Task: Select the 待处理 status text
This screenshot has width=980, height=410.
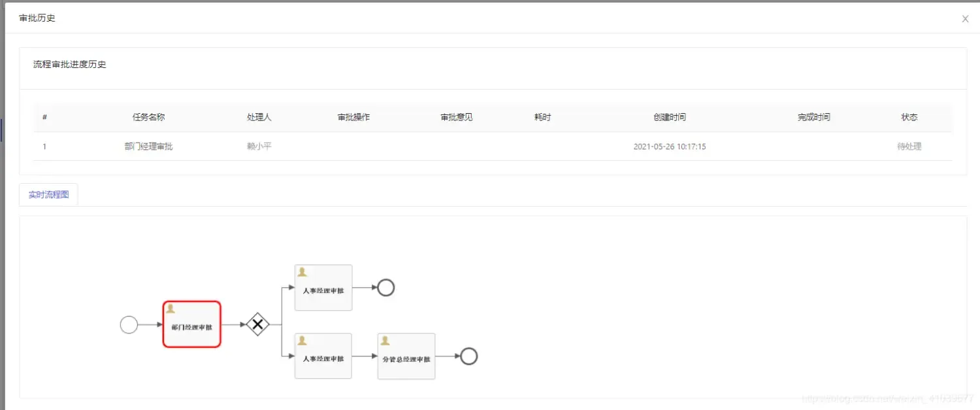Action: pos(909,146)
